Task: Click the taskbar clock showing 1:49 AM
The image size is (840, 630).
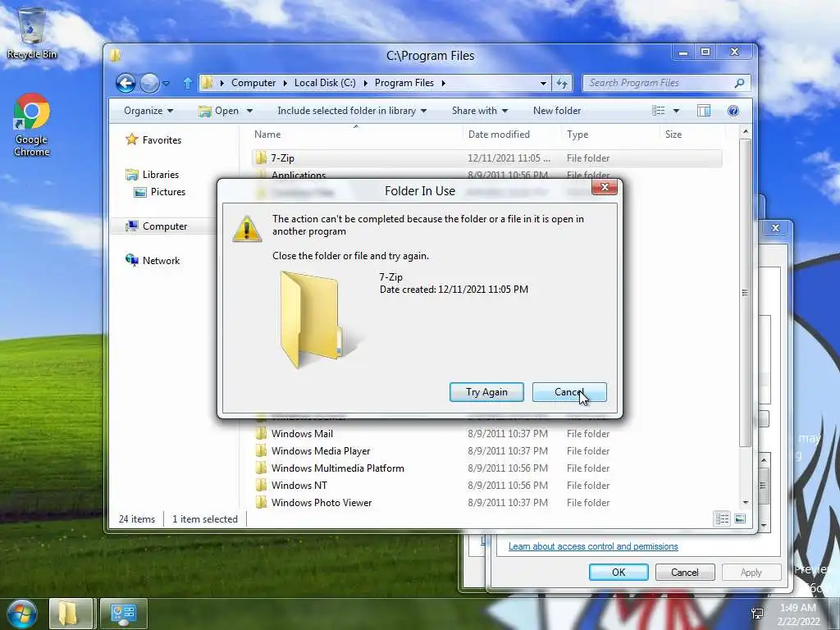Action: [798, 614]
